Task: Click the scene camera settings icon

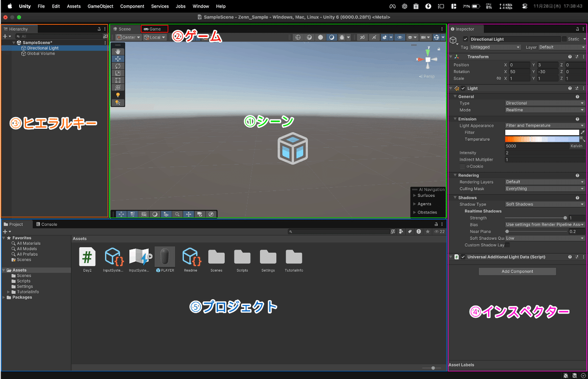Action: pos(424,37)
